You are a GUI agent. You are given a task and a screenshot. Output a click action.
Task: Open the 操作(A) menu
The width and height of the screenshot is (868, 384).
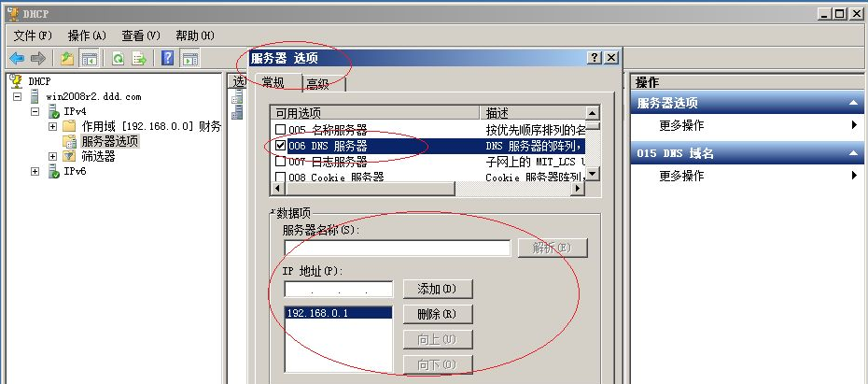[x=87, y=36]
